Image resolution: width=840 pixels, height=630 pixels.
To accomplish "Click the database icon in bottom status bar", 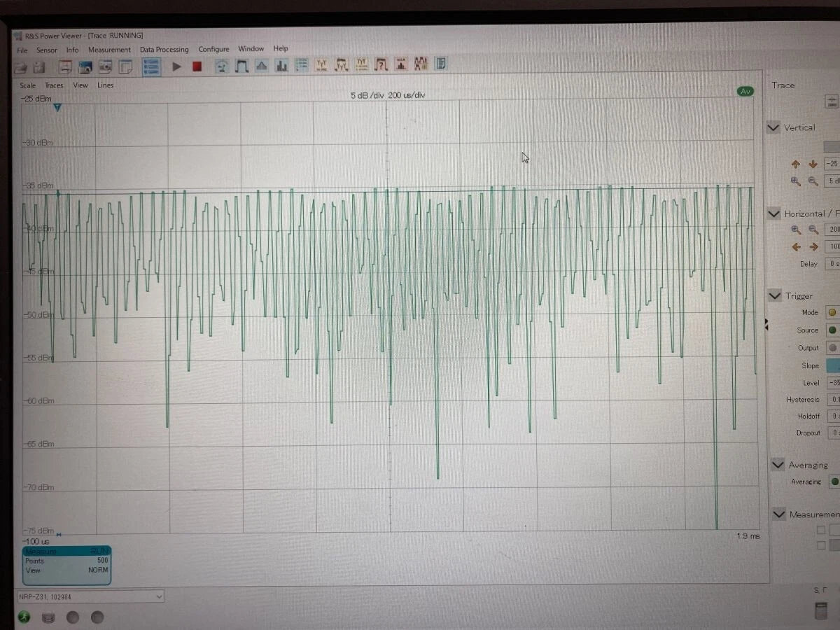I will pos(48,617).
